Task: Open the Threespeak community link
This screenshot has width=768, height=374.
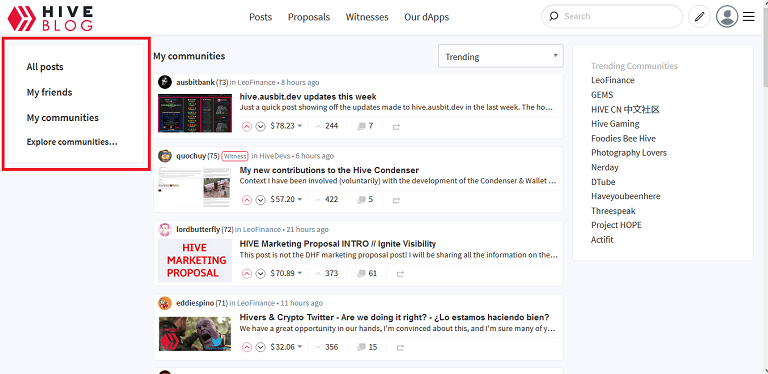Action: tap(613, 211)
